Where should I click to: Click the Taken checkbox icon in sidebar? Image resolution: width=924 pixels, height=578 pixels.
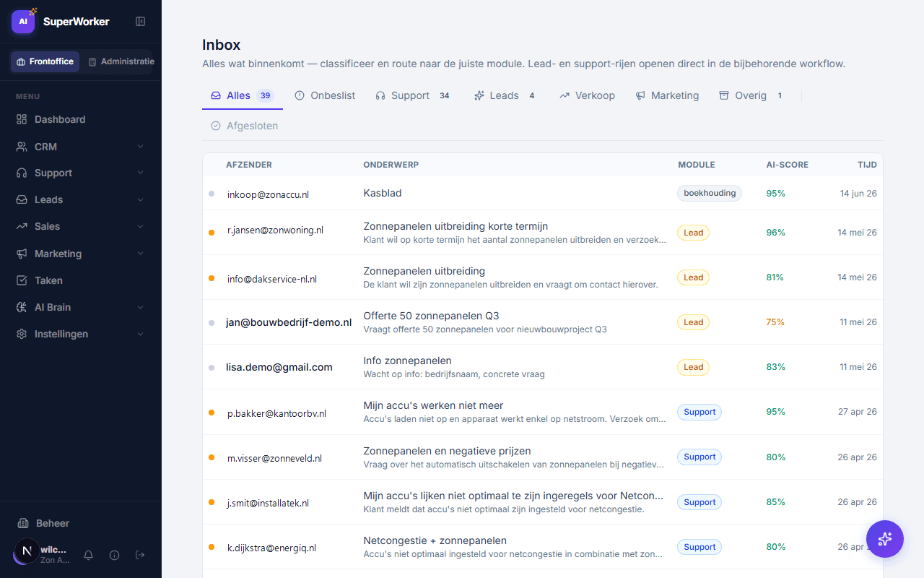point(22,280)
